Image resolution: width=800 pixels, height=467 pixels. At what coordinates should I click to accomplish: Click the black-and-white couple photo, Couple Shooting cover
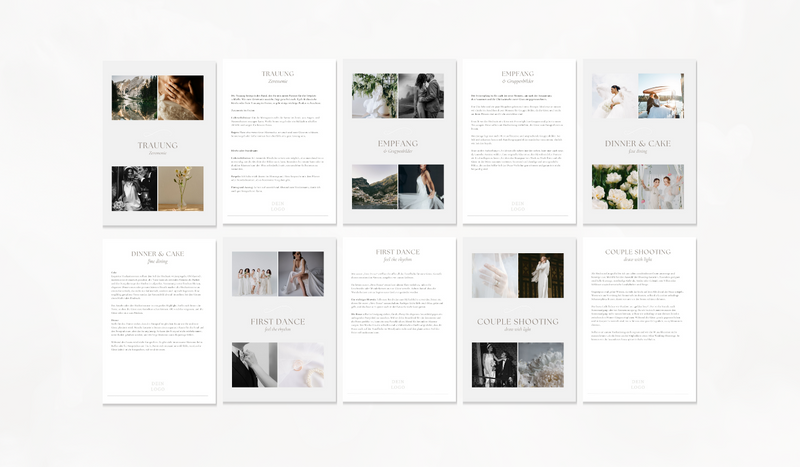(494, 365)
